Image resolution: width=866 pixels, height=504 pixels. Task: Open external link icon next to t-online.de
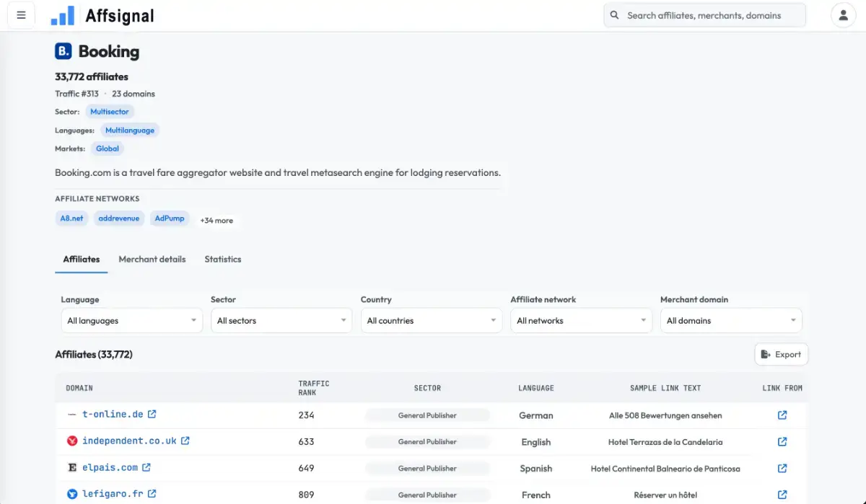click(x=152, y=415)
